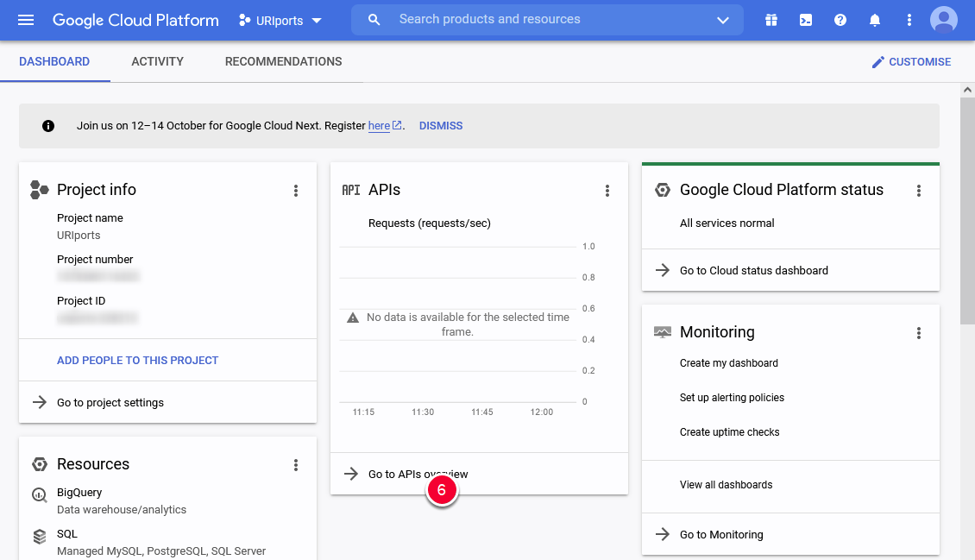
Task: Dismiss the Google Cloud Next banner
Action: (x=440, y=125)
